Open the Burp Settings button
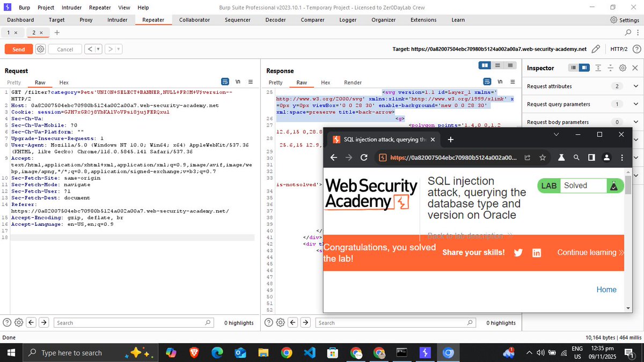This screenshot has height=362, width=644. pyautogui.click(x=625, y=20)
